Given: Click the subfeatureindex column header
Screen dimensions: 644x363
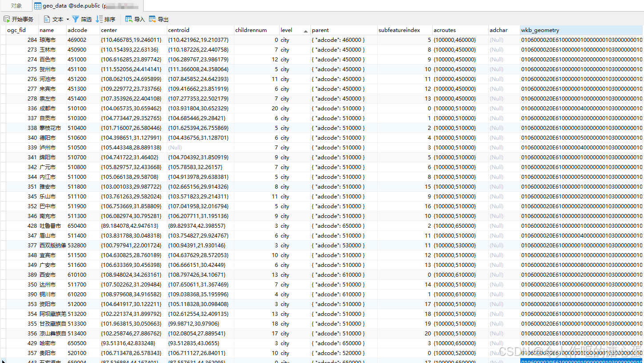Looking at the screenshot, I should pyautogui.click(x=399, y=30).
